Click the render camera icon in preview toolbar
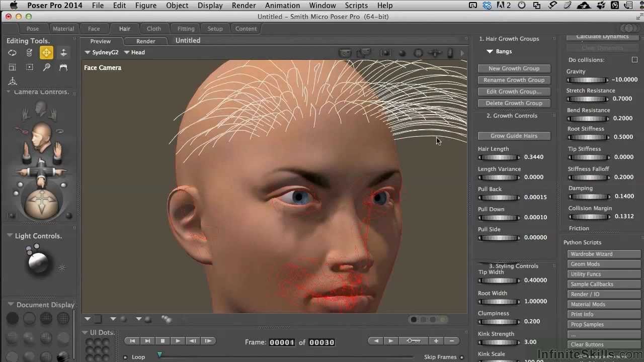Viewport: 644px width, 362px height. click(x=345, y=53)
